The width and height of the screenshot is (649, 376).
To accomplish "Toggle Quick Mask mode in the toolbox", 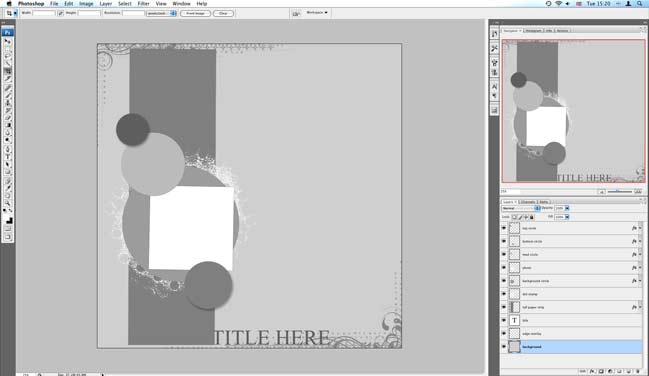I will 7,229.
